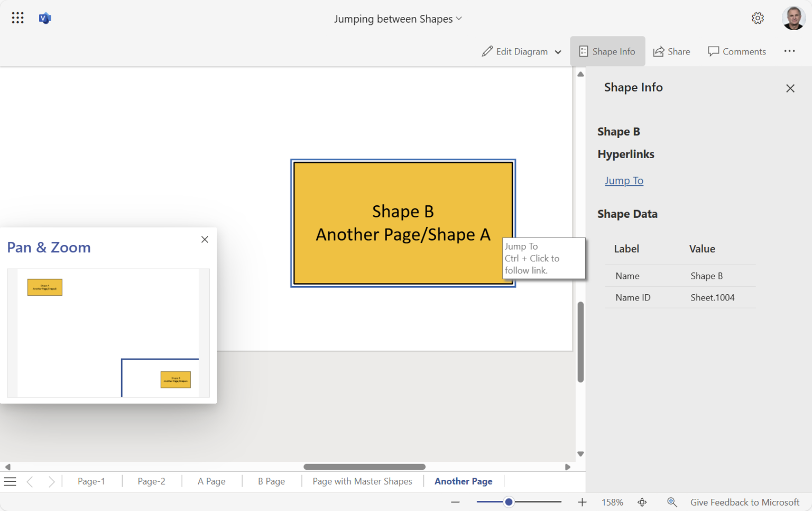Click the pan and center canvas icon
Image resolution: width=812 pixels, height=511 pixels.
pos(642,502)
